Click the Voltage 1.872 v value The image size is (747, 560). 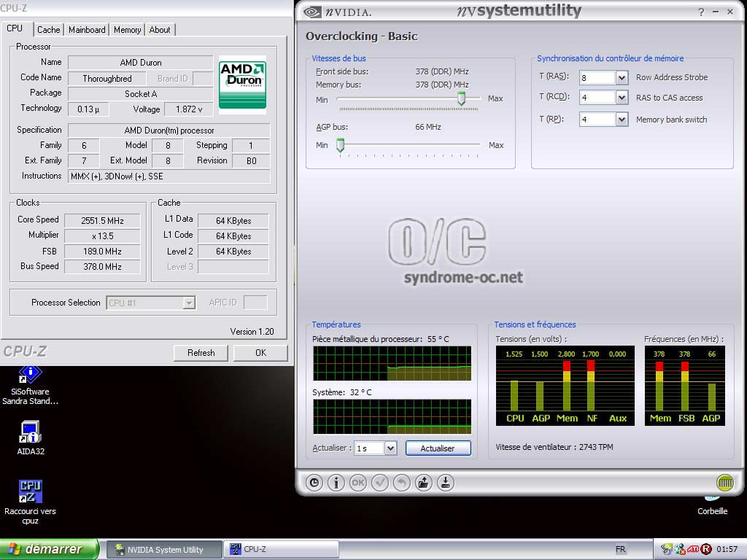pos(189,109)
